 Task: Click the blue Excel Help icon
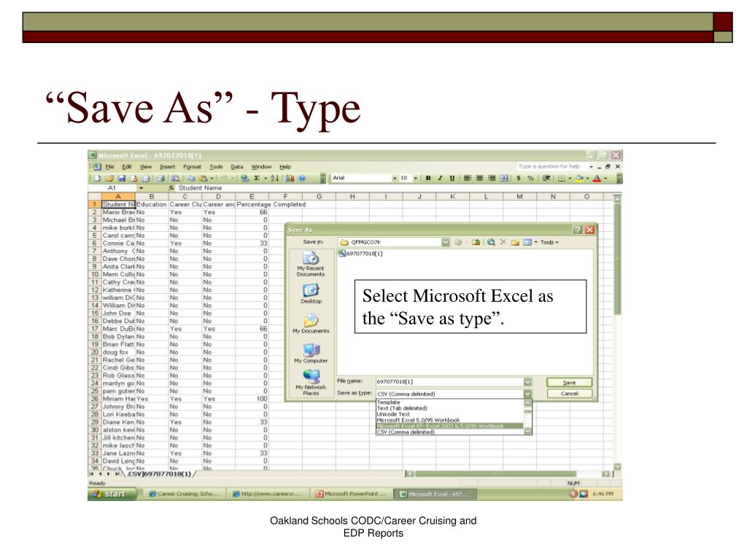pos(301,178)
